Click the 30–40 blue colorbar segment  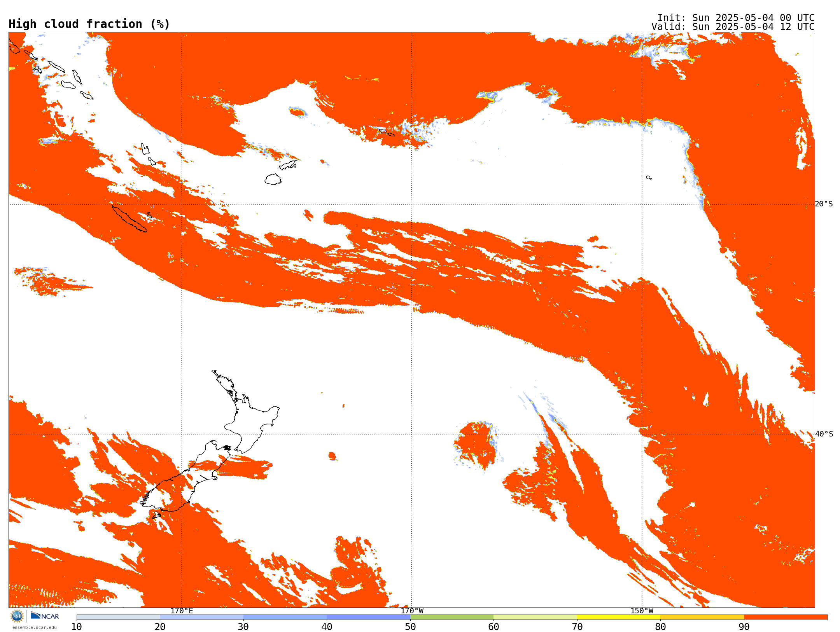click(x=285, y=617)
